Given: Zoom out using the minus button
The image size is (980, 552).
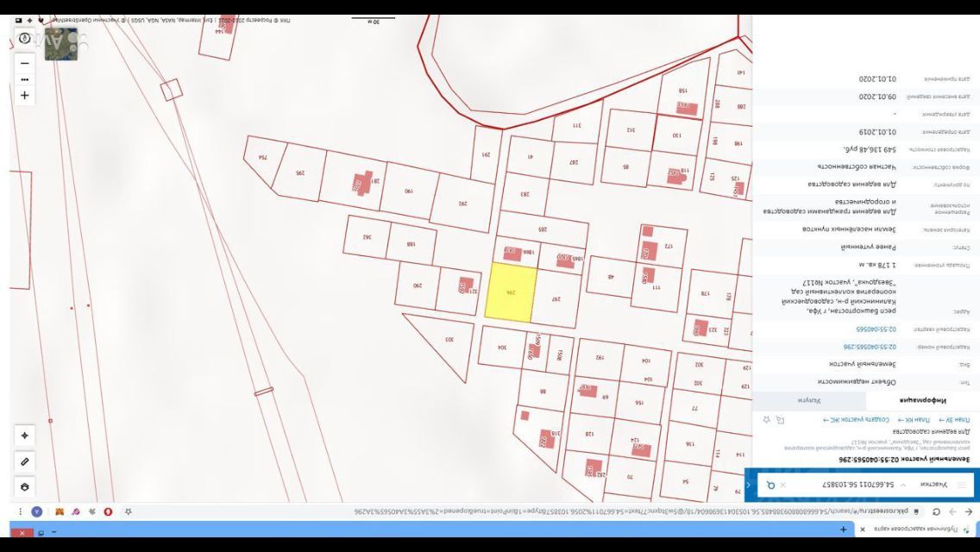Looking at the screenshot, I should pos(24,63).
